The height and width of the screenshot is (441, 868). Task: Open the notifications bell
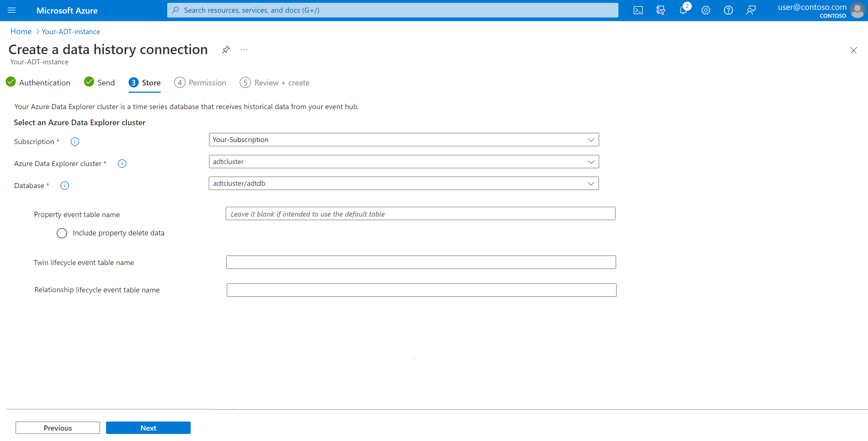point(683,10)
